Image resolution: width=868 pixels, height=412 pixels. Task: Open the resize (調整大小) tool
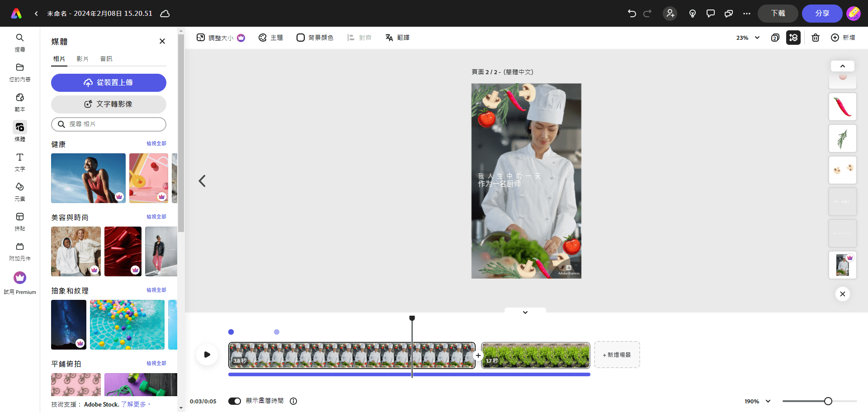tap(221, 38)
